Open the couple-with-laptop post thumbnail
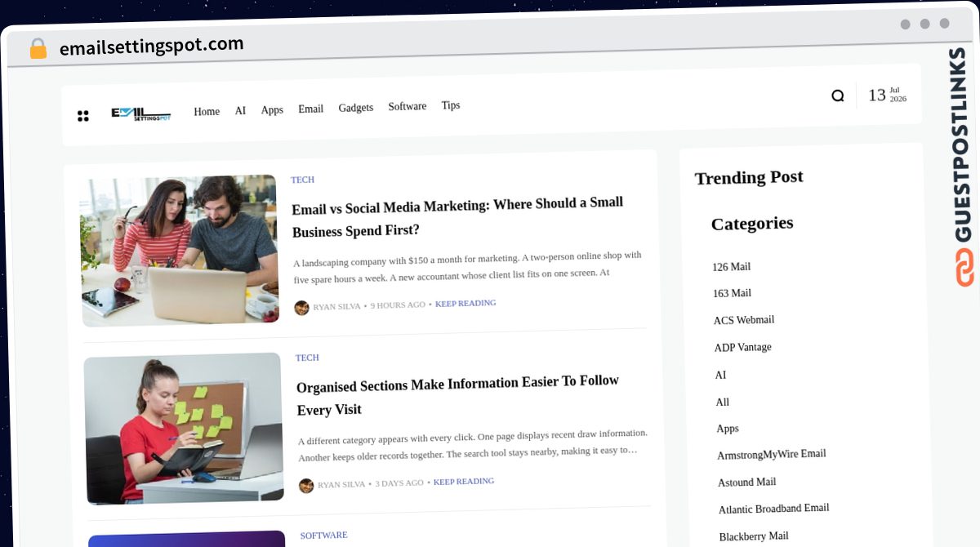The height and width of the screenshot is (547, 980). point(180,251)
